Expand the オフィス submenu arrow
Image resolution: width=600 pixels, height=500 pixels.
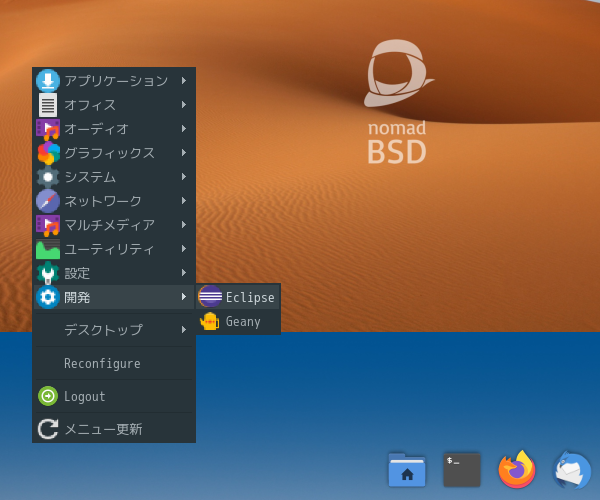184,104
